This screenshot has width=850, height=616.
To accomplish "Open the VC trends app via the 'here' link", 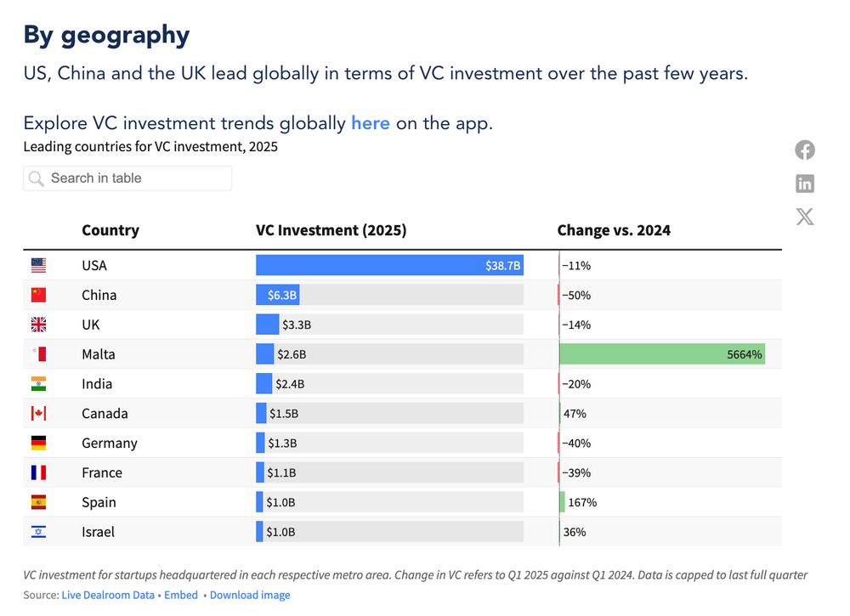I will pos(370,123).
